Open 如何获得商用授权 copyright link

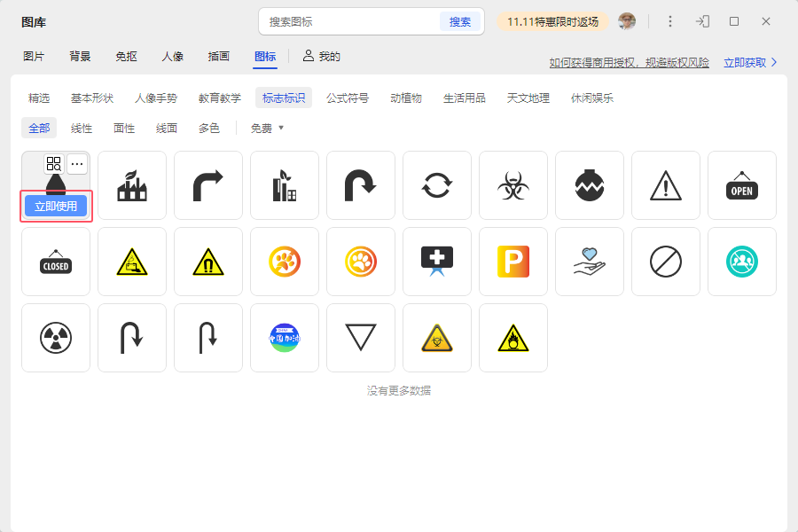[x=629, y=63]
